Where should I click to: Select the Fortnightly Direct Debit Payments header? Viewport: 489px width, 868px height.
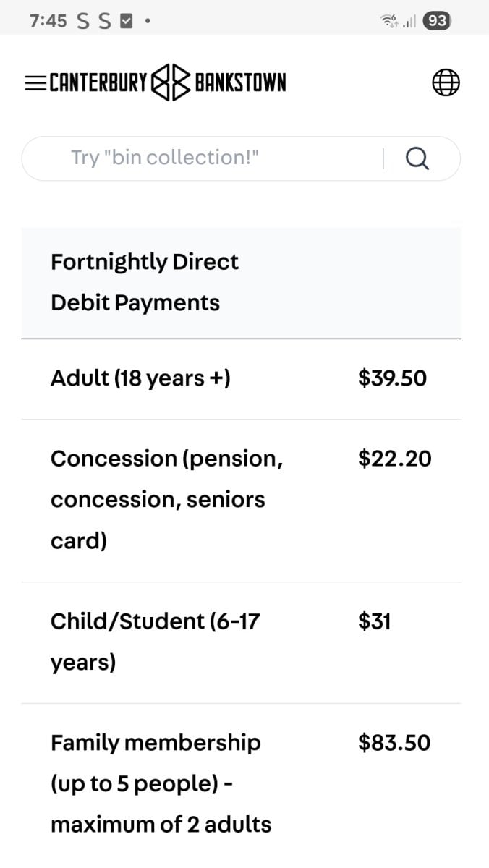point(145,282)
